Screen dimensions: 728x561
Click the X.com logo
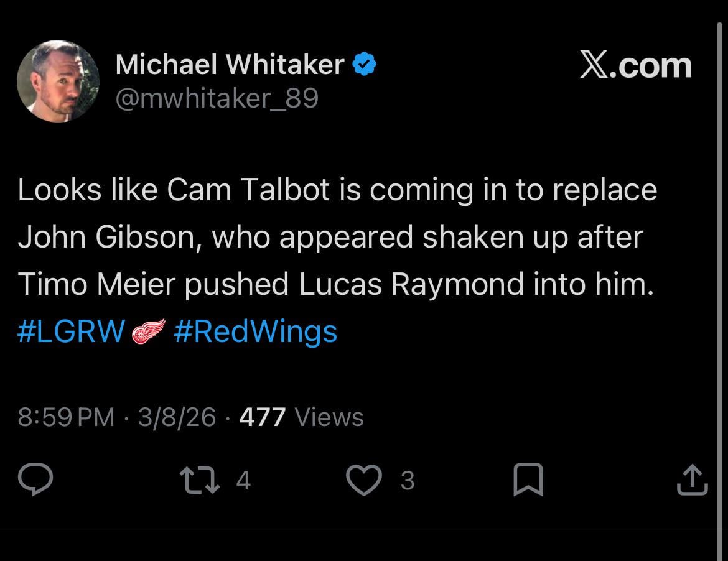click(635, 65)
